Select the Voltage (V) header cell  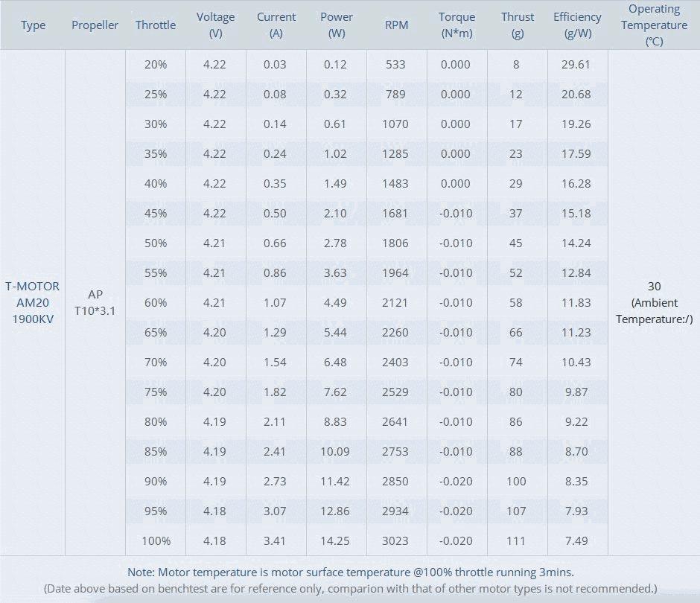pos(216,25)
